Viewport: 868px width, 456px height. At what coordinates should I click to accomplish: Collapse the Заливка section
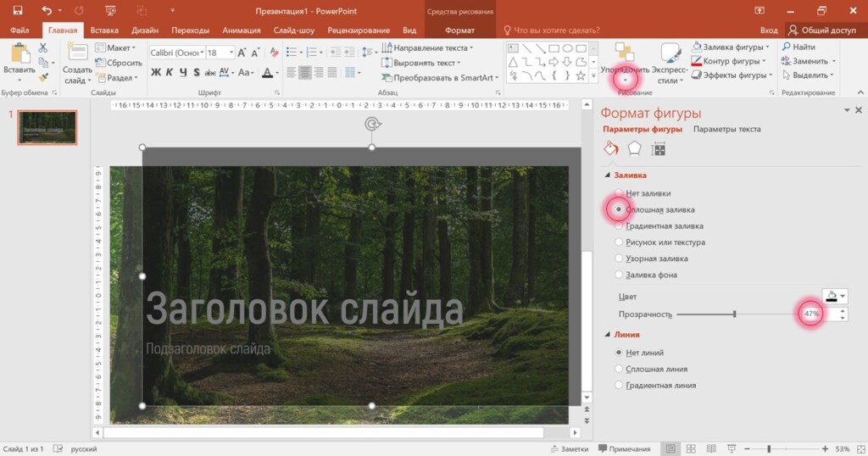click(x=607, y=175)
